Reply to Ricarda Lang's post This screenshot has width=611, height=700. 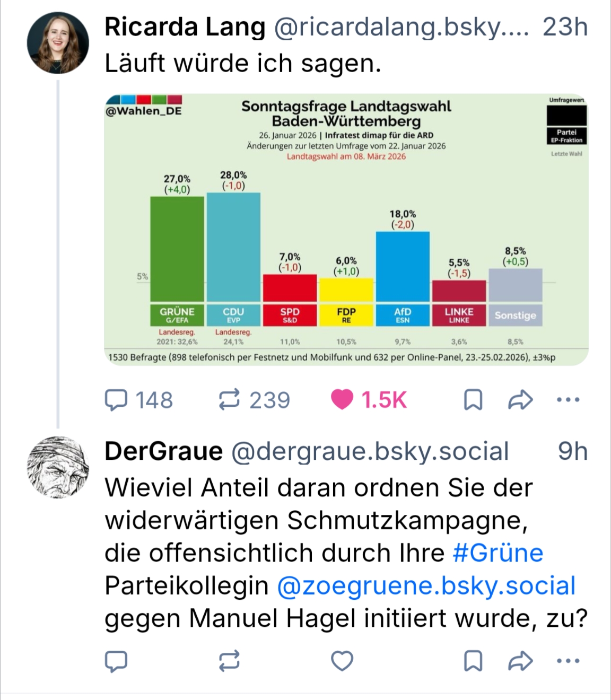(117, 400)
